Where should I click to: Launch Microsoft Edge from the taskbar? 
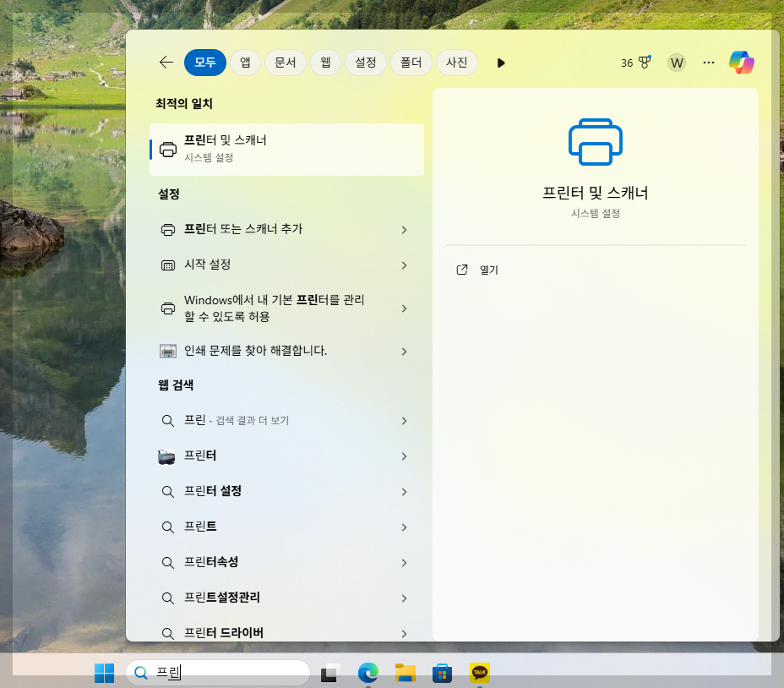pos(367,673)
